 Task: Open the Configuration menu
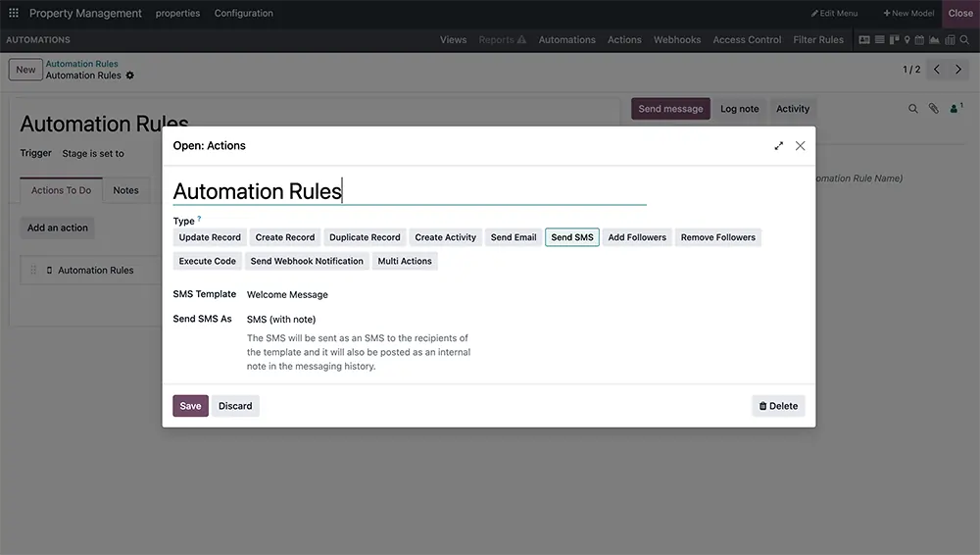point(244,13)
